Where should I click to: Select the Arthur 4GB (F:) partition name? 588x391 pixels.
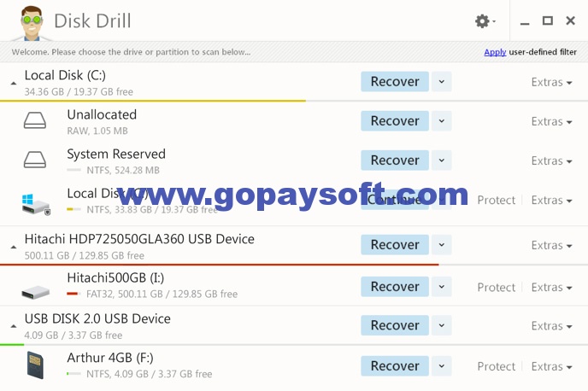coord(110,358)
